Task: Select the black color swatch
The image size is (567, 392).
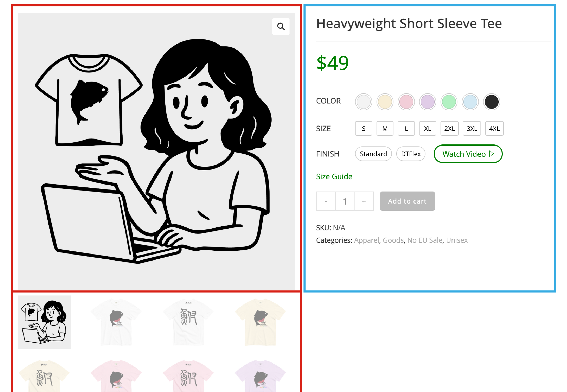Action: (491, 102)
